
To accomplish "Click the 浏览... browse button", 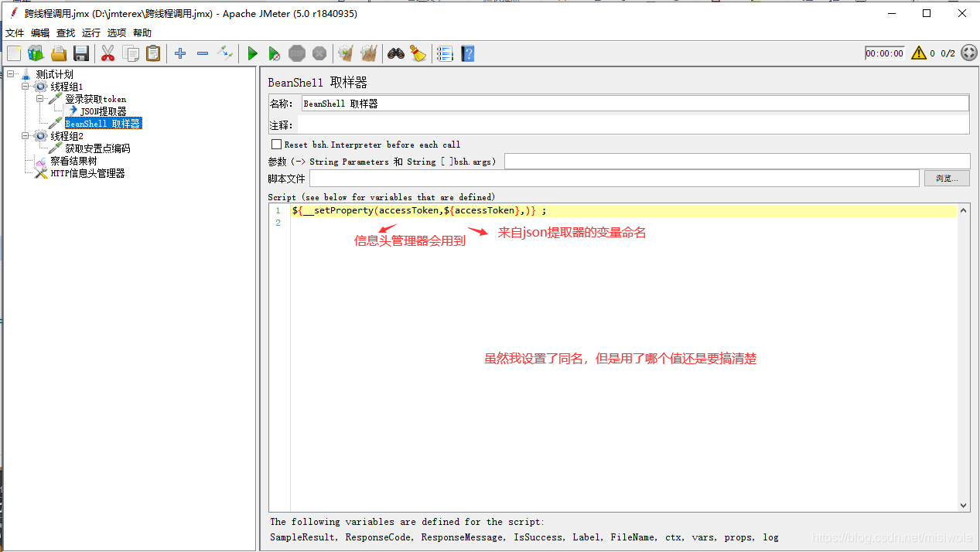I will coord(947,179).
